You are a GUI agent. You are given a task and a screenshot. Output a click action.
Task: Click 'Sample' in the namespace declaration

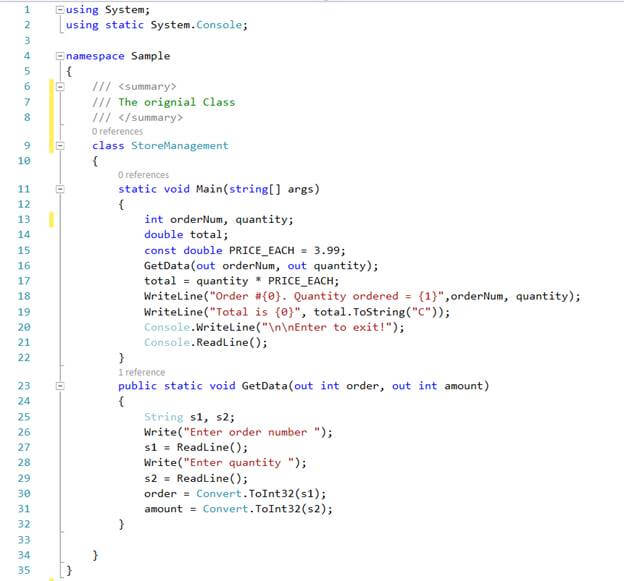(x=150, y=56)
